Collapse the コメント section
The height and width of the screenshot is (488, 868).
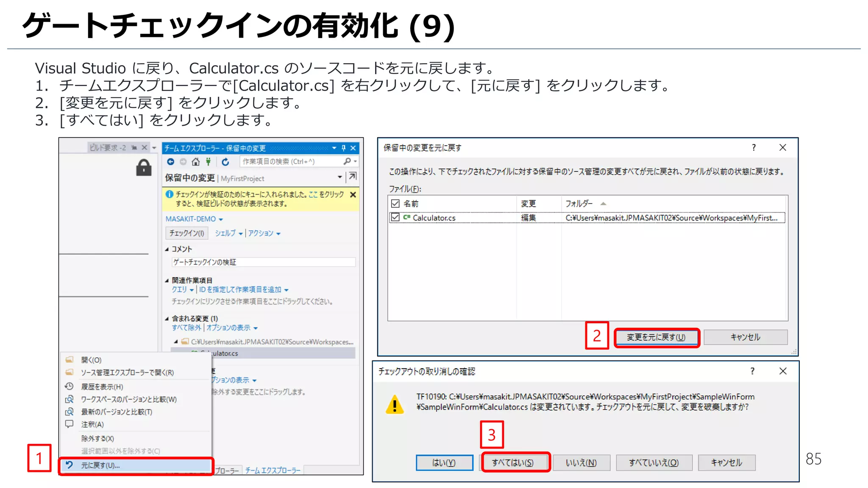[x=167, y=249]
